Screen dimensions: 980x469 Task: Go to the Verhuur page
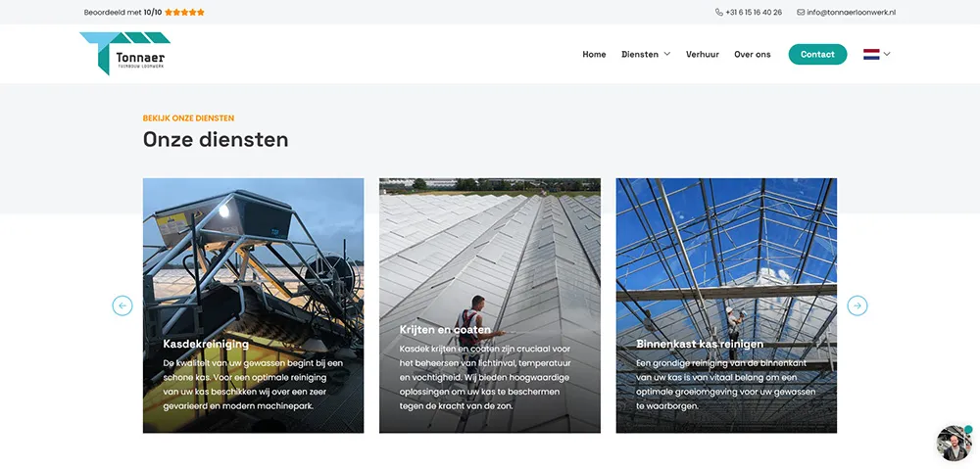(703, 54)
